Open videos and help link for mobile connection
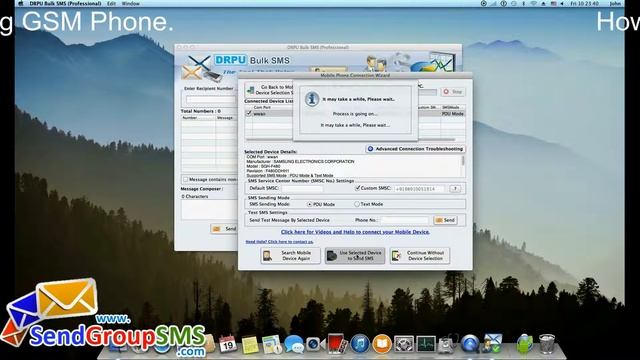640x360 pixels. (355, 232)
